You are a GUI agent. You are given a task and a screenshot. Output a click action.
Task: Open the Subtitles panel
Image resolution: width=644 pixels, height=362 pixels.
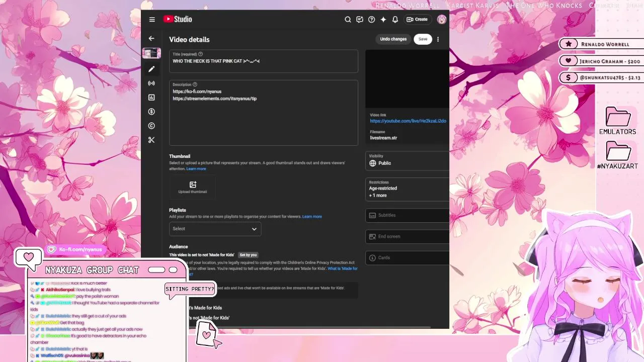tap(407, 215)
